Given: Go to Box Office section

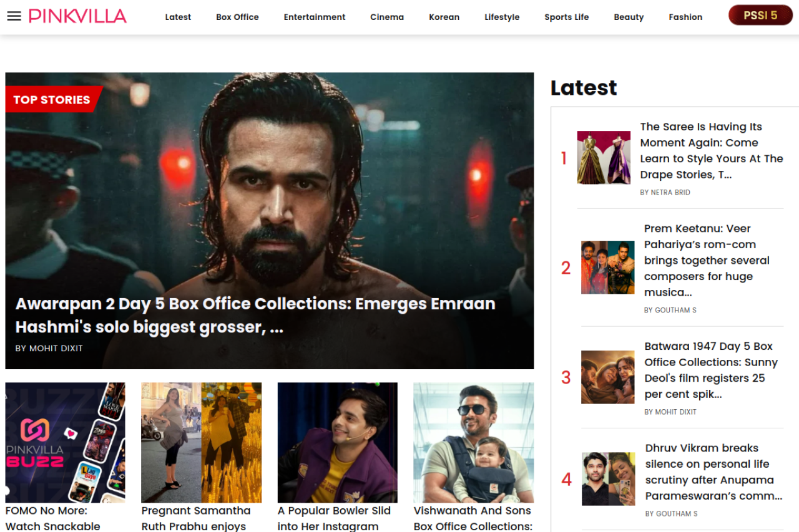Looking at the screenshot, I should coord(237,17).
